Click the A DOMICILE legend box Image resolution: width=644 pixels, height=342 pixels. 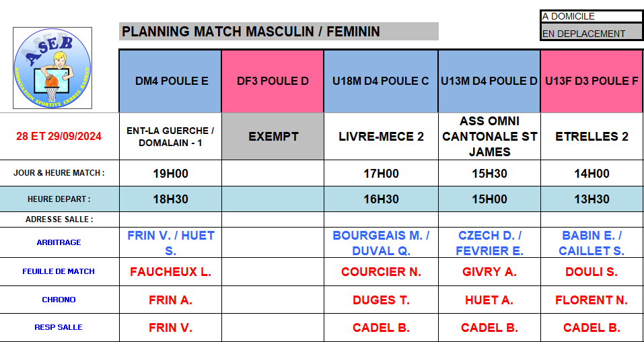click(x=592, y=16)
